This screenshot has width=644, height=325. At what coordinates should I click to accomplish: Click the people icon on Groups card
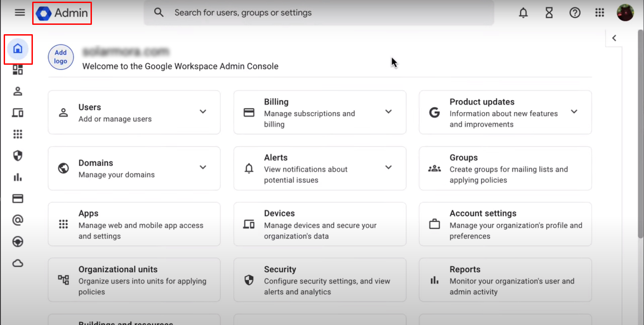pos(435,168)
